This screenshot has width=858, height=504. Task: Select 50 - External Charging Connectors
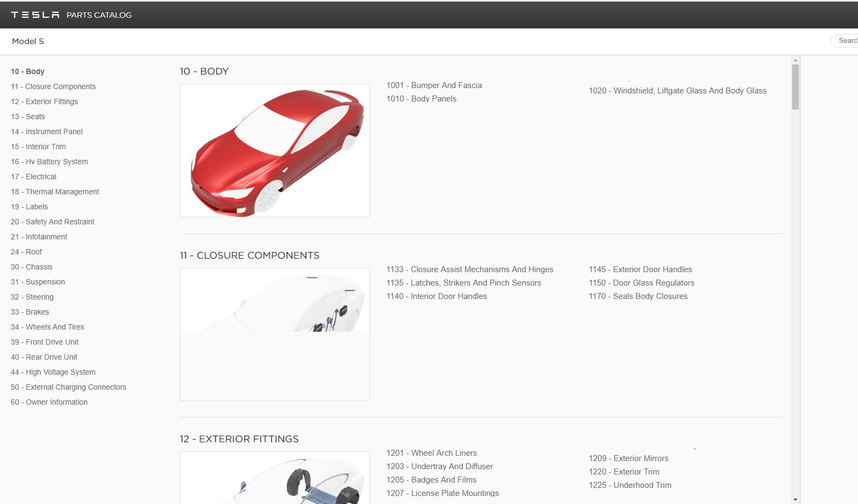tap(69, 387)
